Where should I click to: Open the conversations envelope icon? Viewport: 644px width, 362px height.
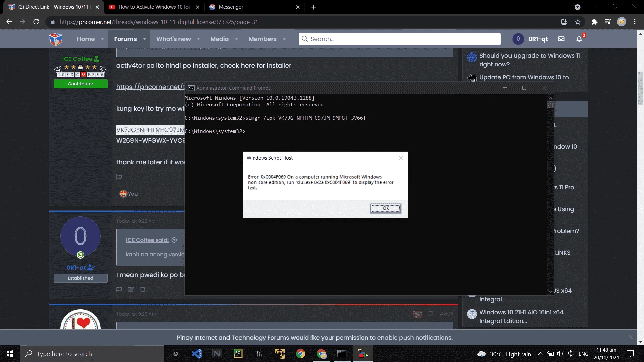click(561, 39)
